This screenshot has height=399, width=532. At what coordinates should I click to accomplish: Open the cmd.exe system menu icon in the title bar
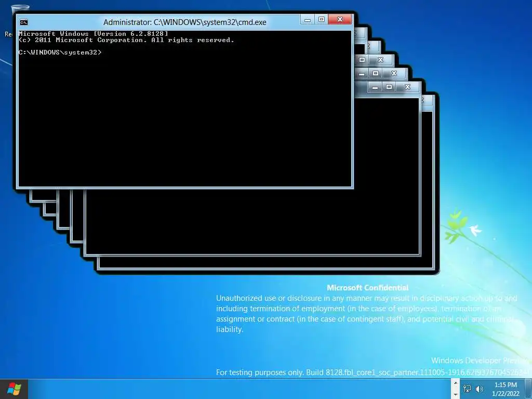click(x=24, y=22)
